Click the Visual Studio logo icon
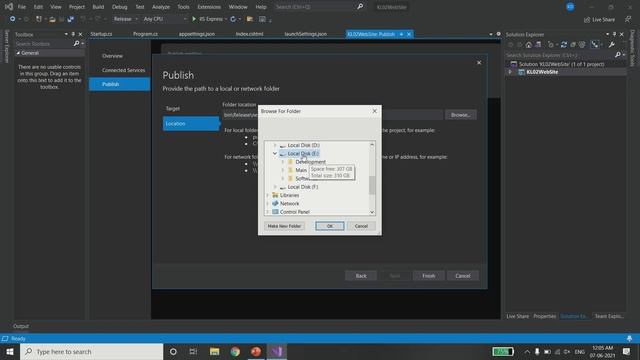640x360 pixels. [x=9, y=7]
